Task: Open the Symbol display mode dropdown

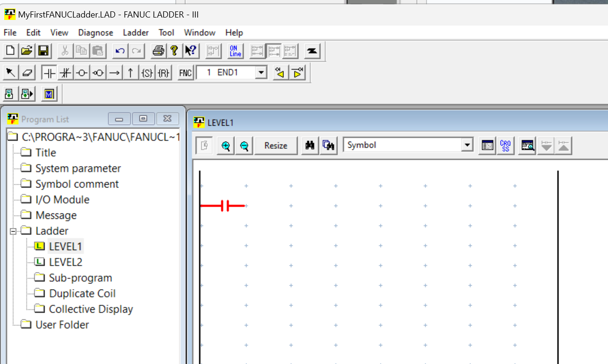Action: click(x=468, y=145)
